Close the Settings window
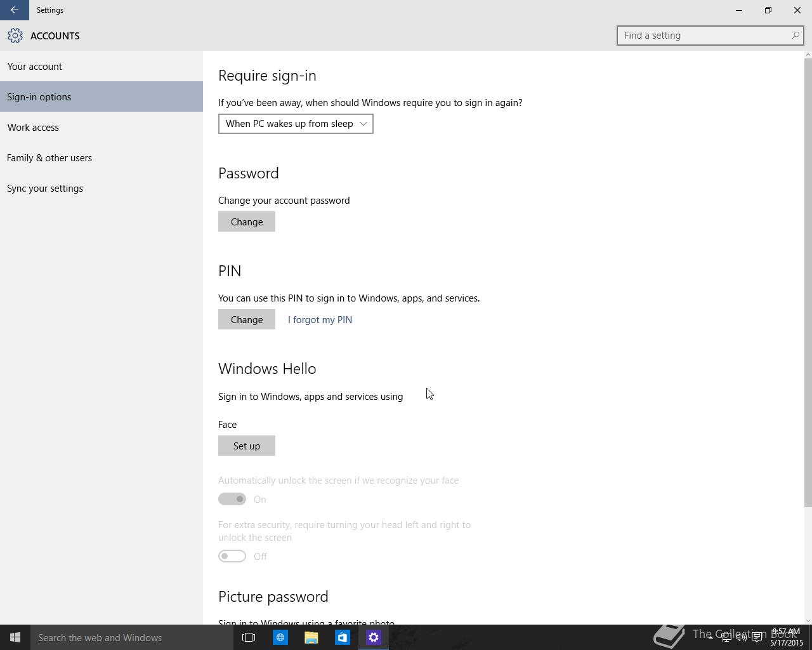Screen dimensions: 812x650 (x=797, y=10)
